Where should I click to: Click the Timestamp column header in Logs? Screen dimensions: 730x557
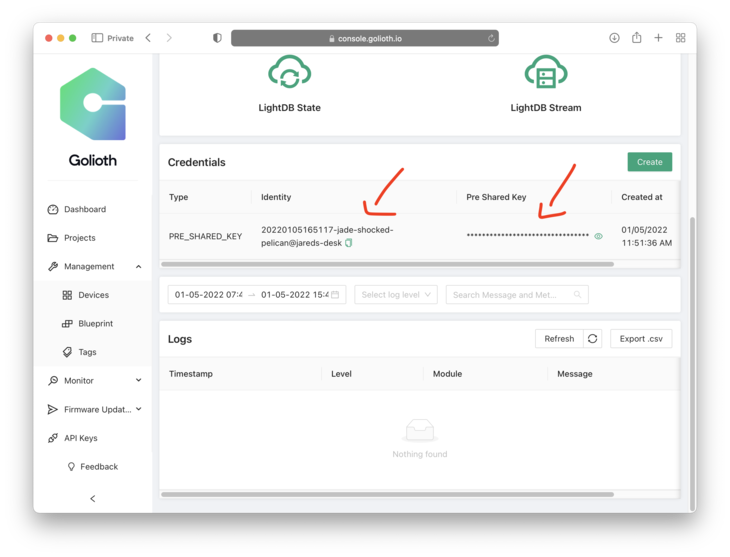tap(190, 374)
